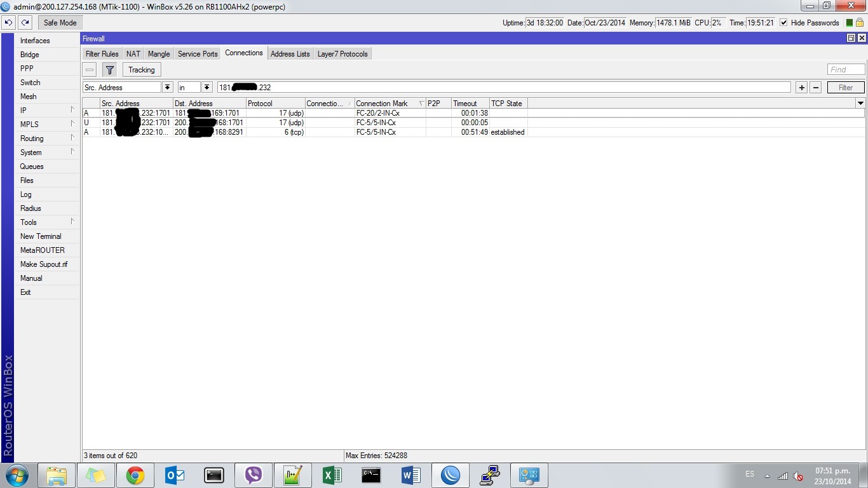
Task: Click the Redo arrow button
Action: (25, 22)
